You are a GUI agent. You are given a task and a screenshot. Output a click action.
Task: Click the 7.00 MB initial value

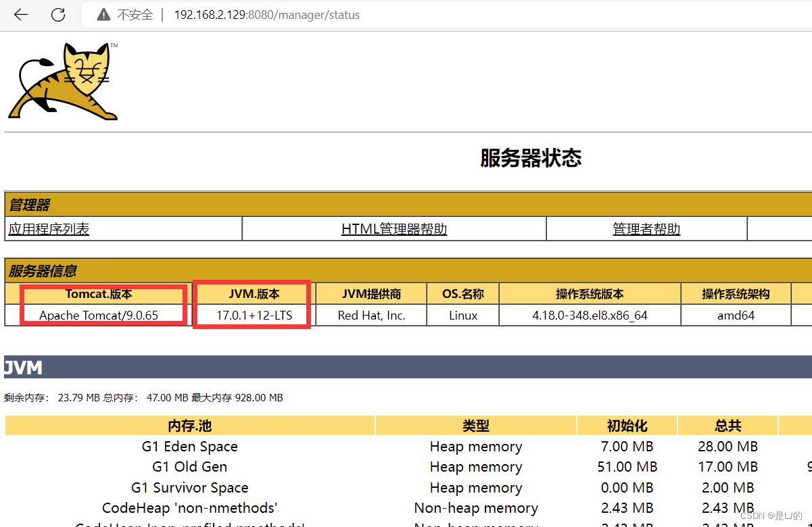(627, 447)
